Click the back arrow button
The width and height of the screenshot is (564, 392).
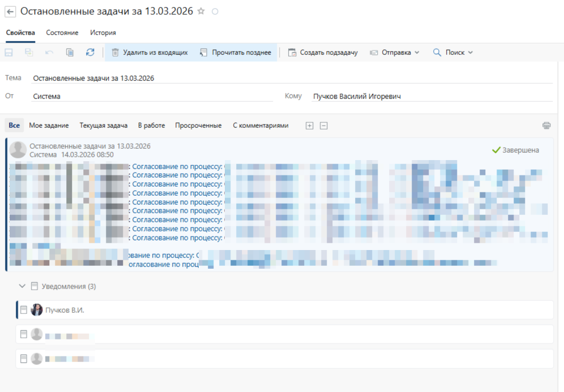(10, 11)
